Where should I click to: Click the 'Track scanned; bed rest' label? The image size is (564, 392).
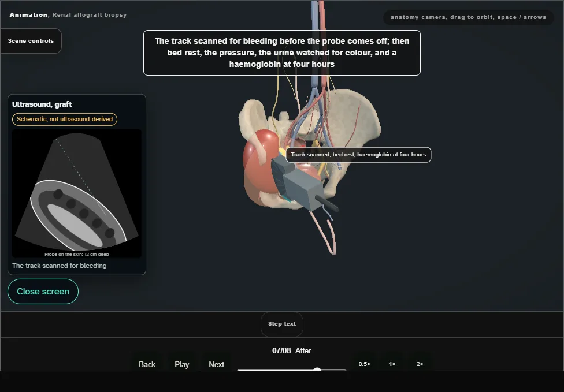(x=358, y=155)
